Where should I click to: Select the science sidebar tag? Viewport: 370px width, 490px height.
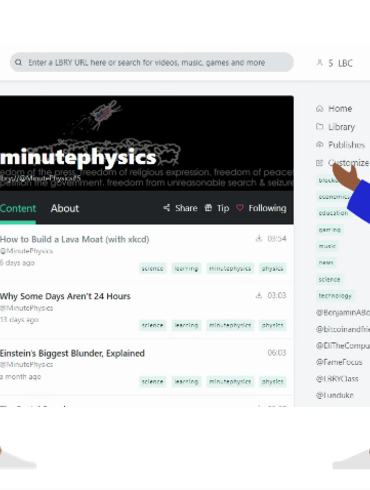click(x=329, y=279)
